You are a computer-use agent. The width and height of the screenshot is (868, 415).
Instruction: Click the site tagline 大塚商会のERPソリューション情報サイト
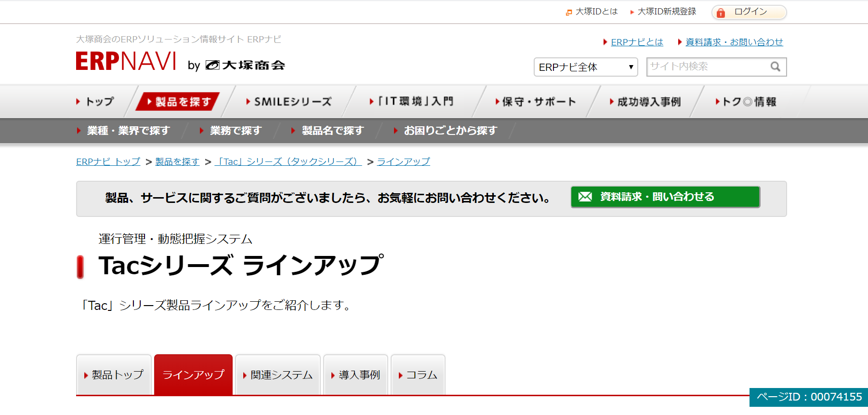click(179, 39)
